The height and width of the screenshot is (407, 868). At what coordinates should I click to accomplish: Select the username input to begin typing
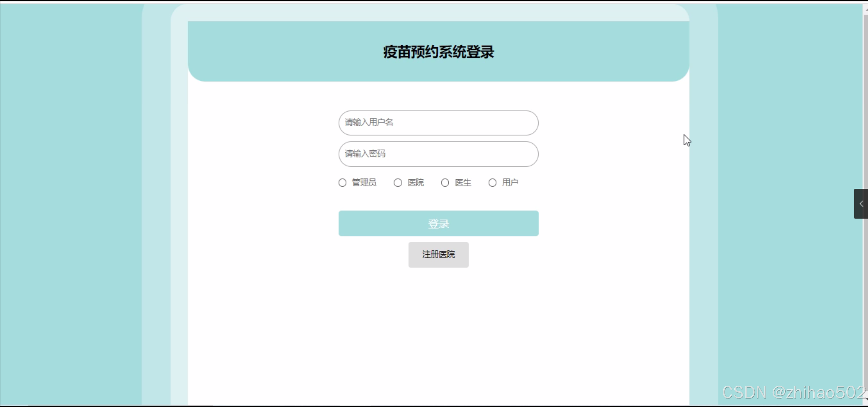tap(438, 123)
